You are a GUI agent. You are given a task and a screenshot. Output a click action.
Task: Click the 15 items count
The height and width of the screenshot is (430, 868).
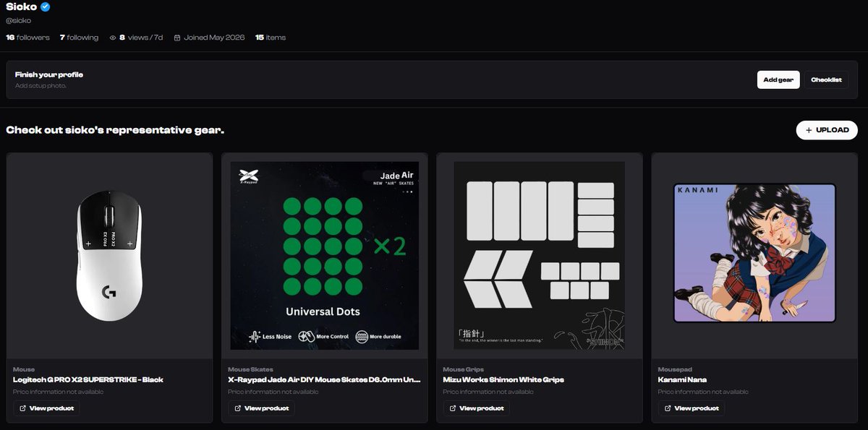coord(271,38)
